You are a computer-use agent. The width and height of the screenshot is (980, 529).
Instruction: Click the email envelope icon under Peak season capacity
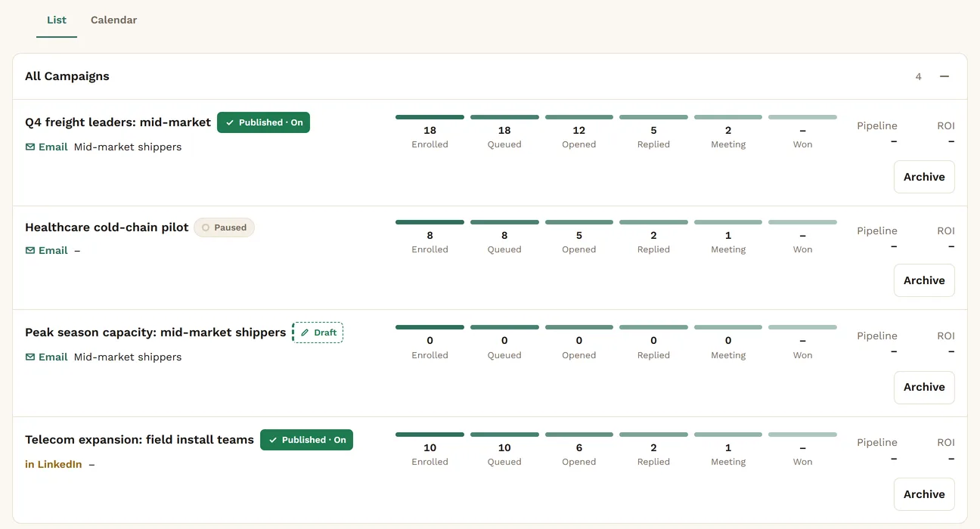[x=30, y=357]
